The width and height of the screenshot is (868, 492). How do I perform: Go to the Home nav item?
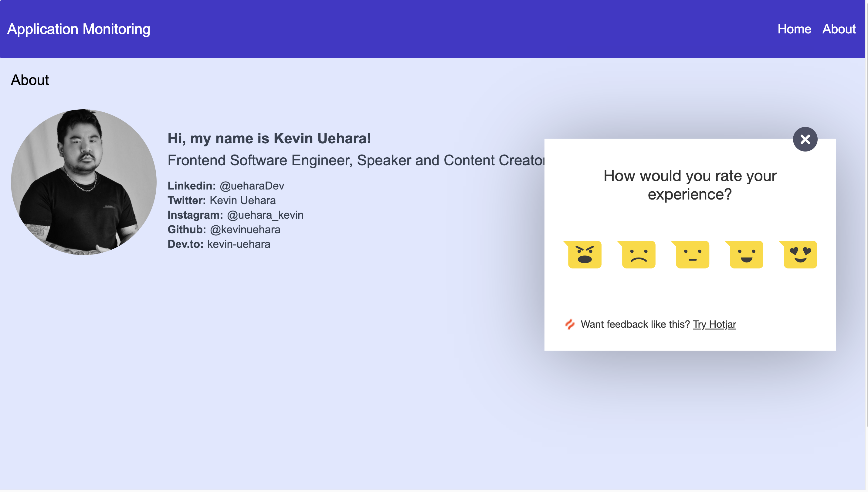coord(794,29)
